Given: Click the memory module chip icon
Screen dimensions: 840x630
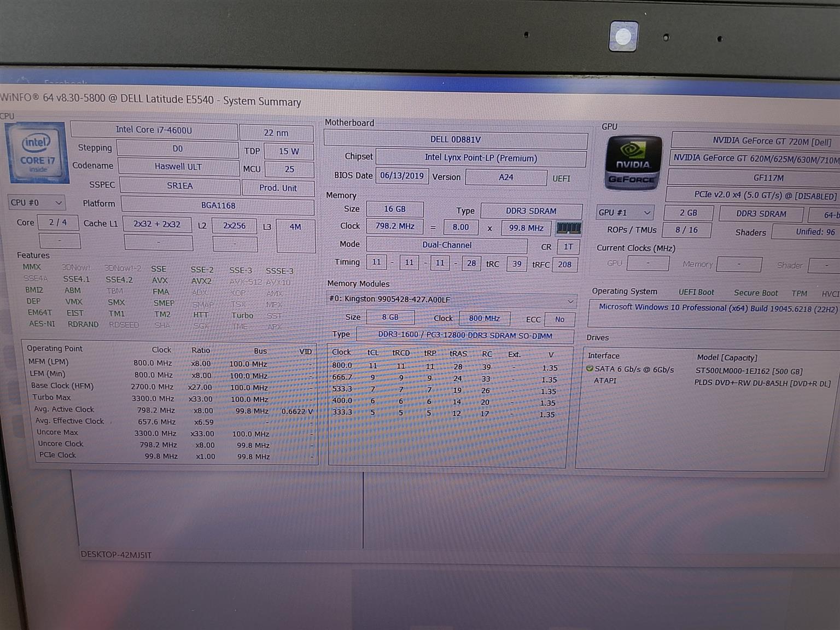Looking at the screenshot, I should click(568, 228).
